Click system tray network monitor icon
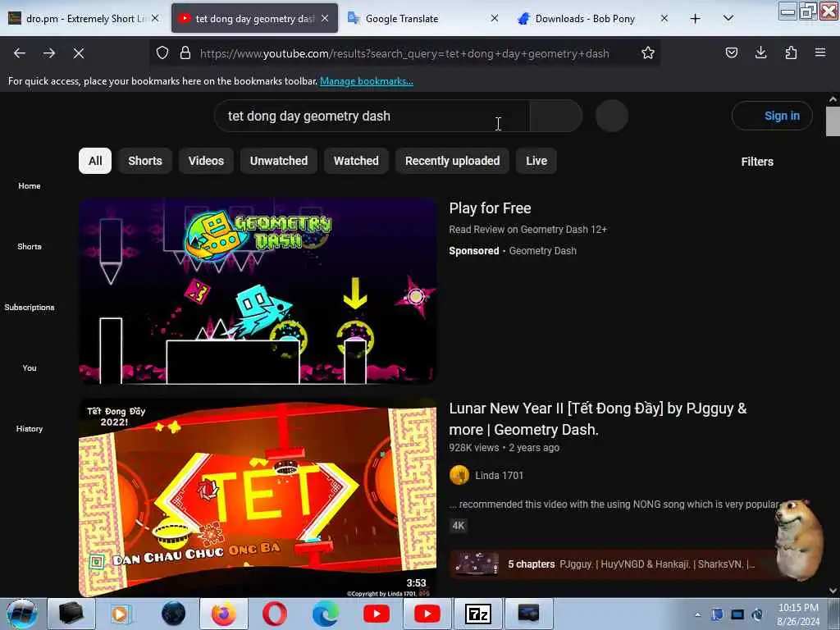840x630 pixels. (737, 615)
